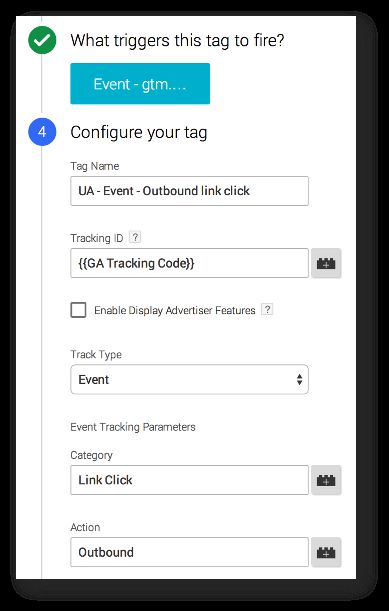Click the Tag Name input field
The width and height of the screenshot is (389, 611).
point(189,191)
